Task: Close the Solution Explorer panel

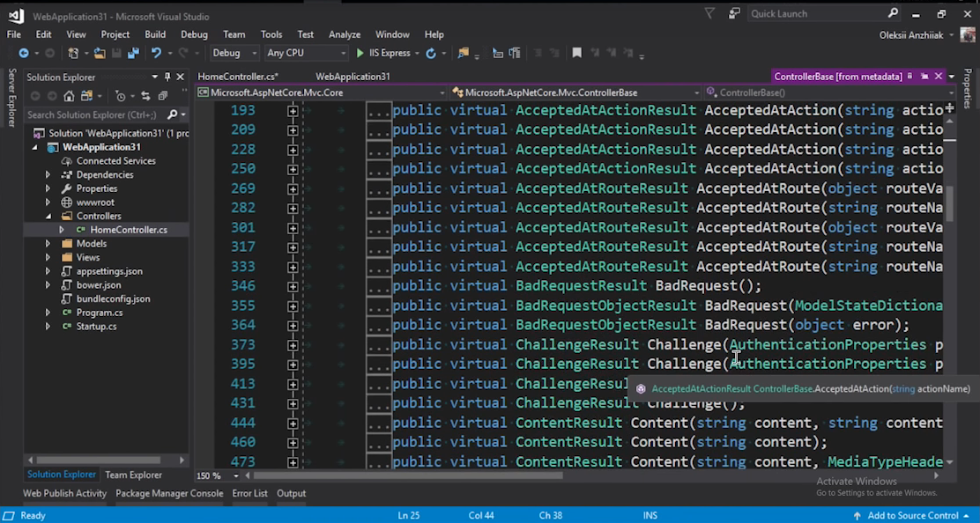Action: point(180,77)
